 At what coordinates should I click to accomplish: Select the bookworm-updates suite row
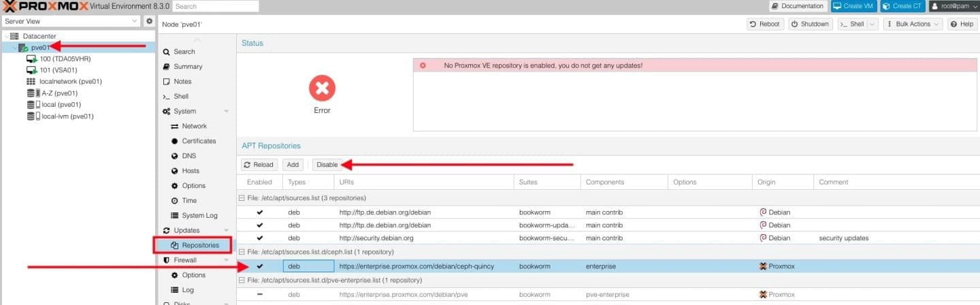coord(608,225)
